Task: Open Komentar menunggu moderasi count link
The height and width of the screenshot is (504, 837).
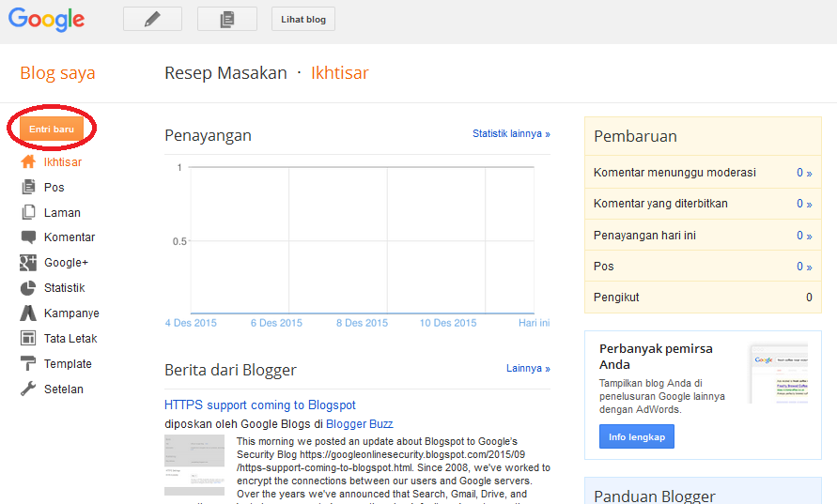Action: (x=804, y=173)
